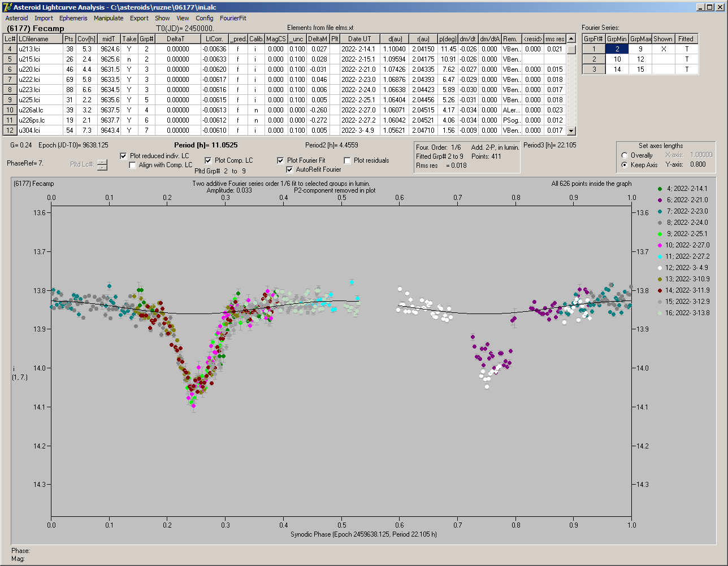Open the View menu
Screen dimensions: 728x566
pyautogui.click(x=183, y=18)
